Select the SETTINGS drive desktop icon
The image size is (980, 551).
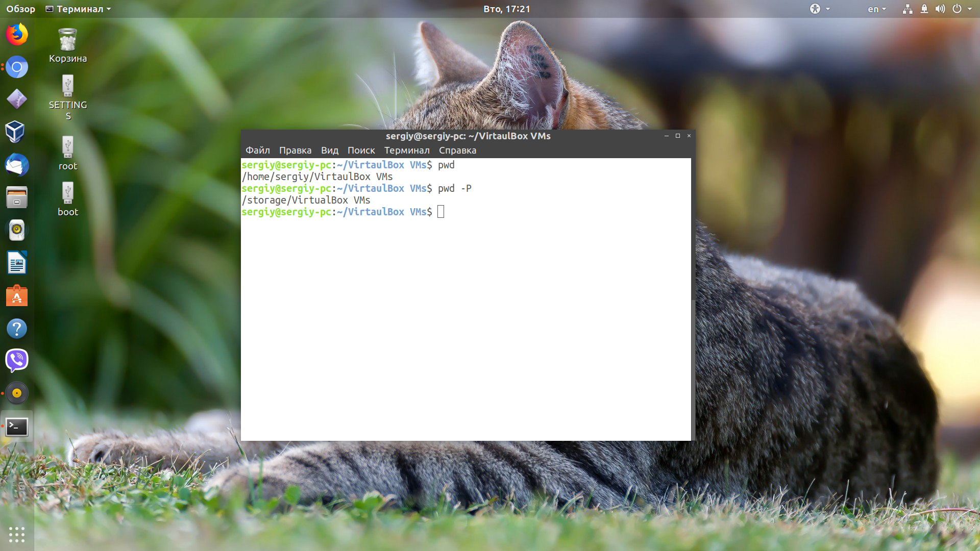coord(68,97)
